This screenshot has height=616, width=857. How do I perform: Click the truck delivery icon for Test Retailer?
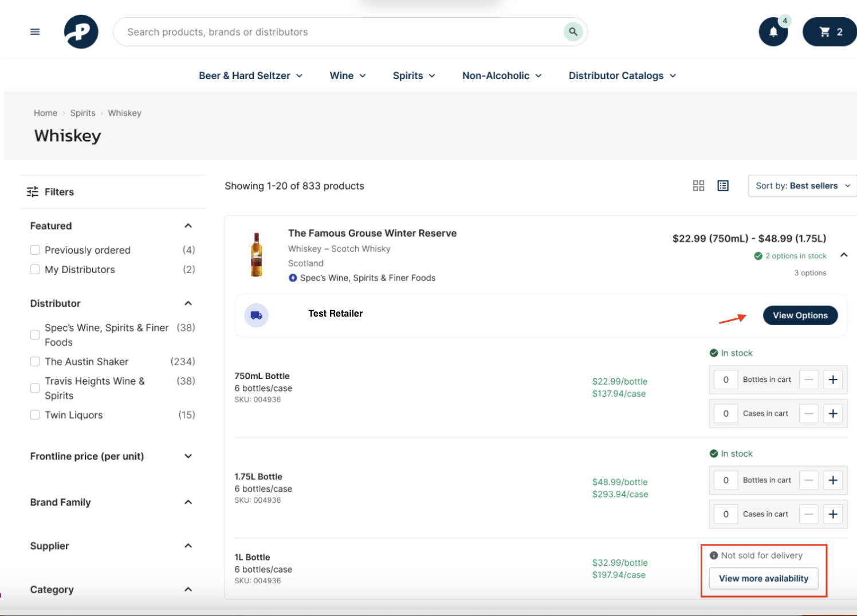(256, 315)
